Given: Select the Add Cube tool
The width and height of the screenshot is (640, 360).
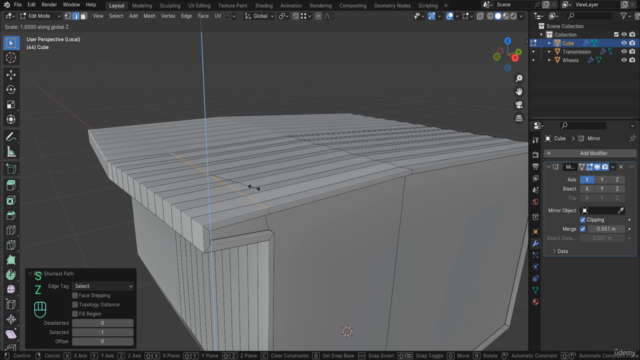Looking at the screenshot, I should [11, 169].
